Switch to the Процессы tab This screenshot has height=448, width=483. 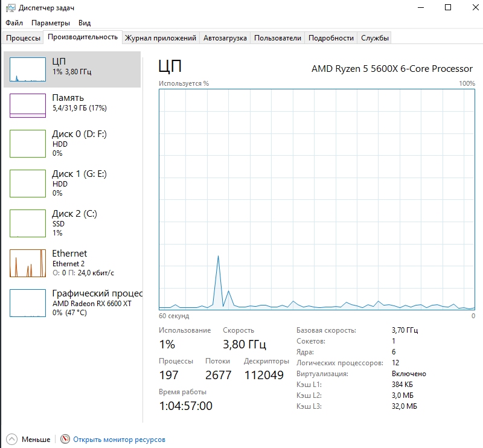[23, 38]
